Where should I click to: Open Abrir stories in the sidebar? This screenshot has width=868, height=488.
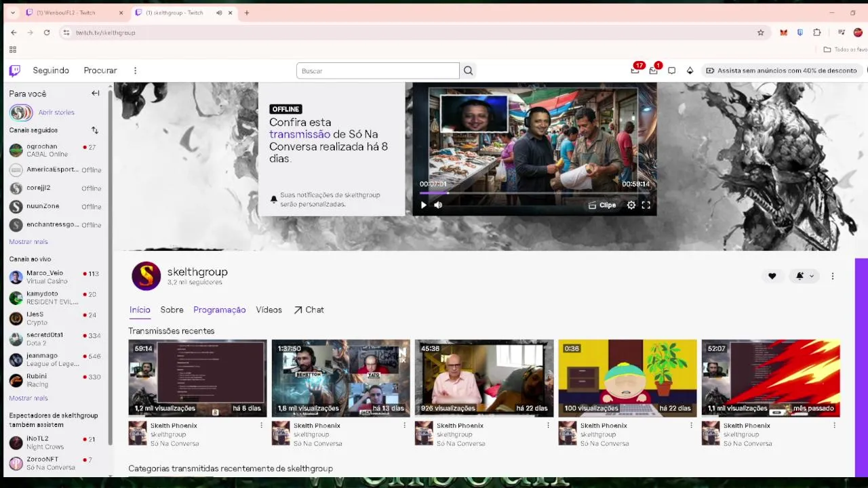56,113
